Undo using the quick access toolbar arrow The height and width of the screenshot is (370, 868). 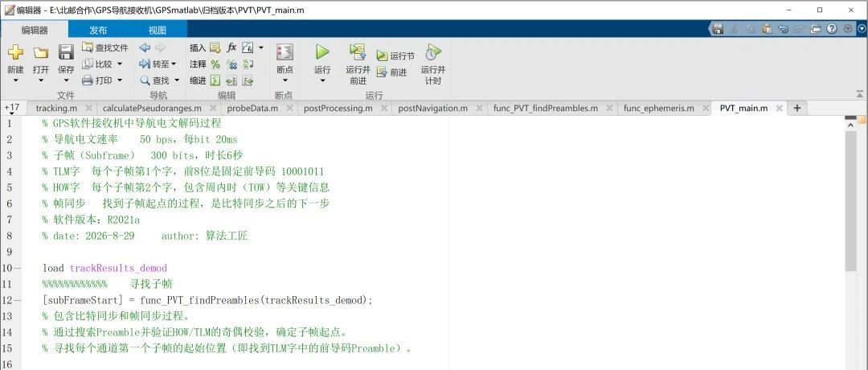[783, 29]
